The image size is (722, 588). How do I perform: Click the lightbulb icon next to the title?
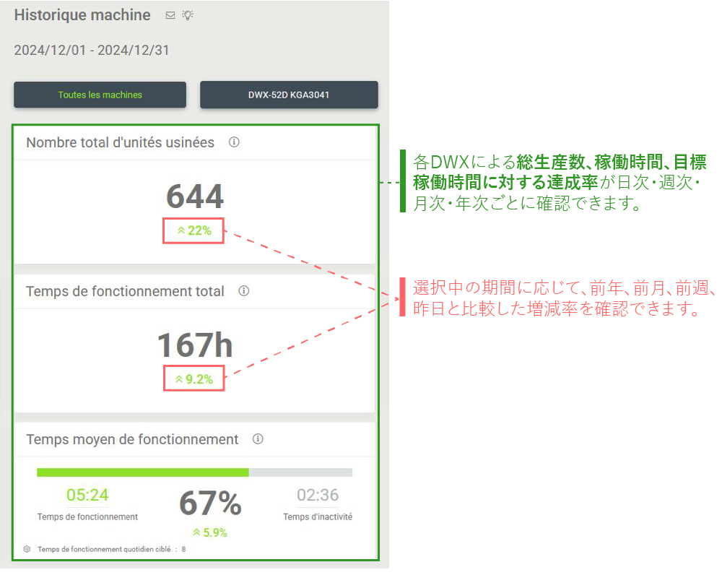coord(188,15)
